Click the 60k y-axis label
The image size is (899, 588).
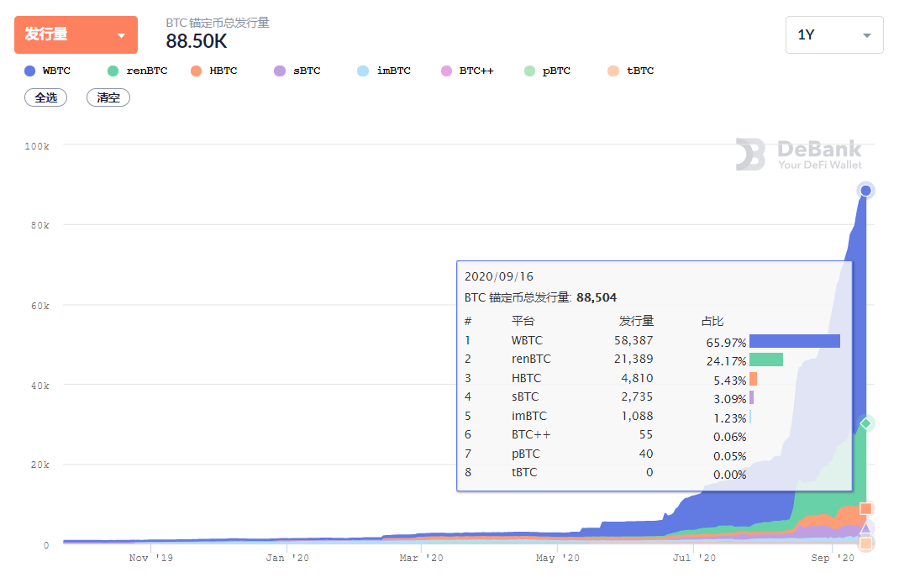tap(40, 306)
